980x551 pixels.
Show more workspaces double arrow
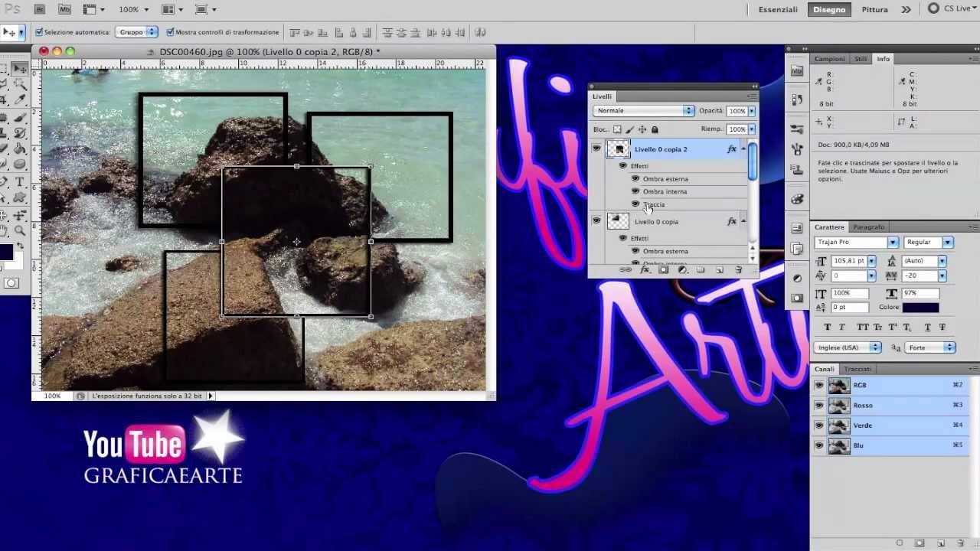[x=906, y=9]
